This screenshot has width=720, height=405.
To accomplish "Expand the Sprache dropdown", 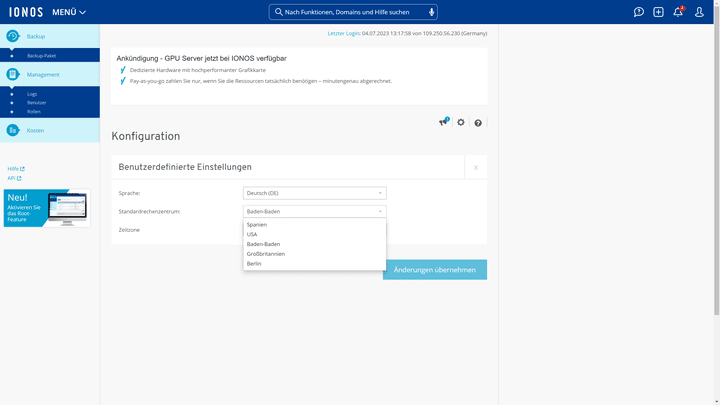I will point(314,193).
